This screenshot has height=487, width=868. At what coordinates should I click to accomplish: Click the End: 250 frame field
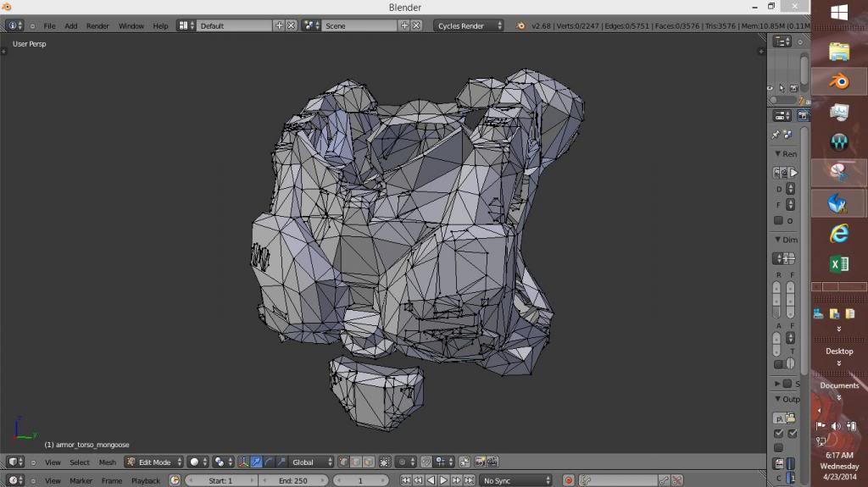click(x=293, y=480)
